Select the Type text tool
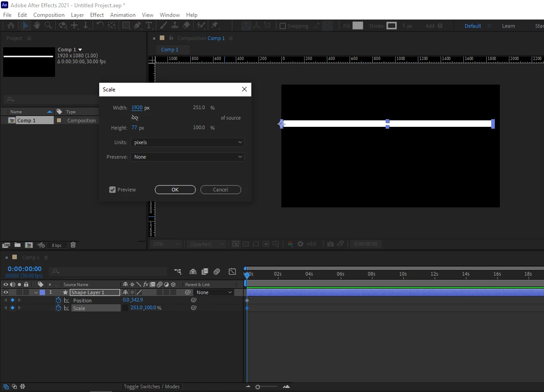Viewport: 544px width, 392px height. (149, 25)
